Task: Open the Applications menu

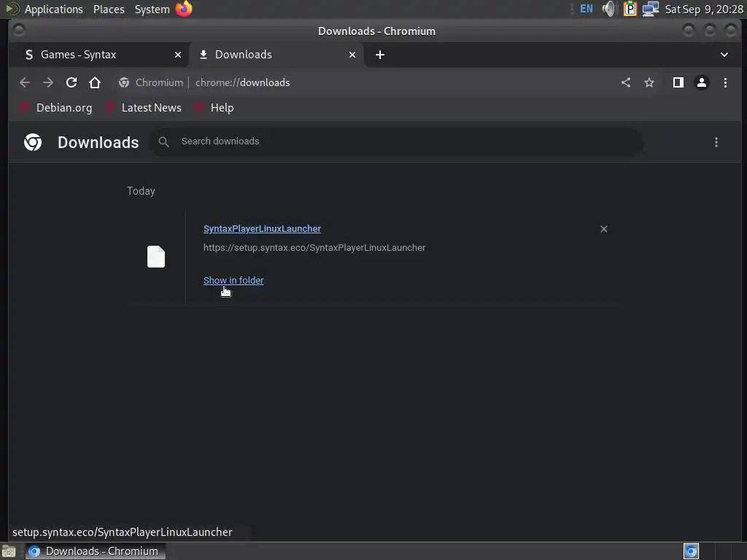Action: [x=53, y=9]
